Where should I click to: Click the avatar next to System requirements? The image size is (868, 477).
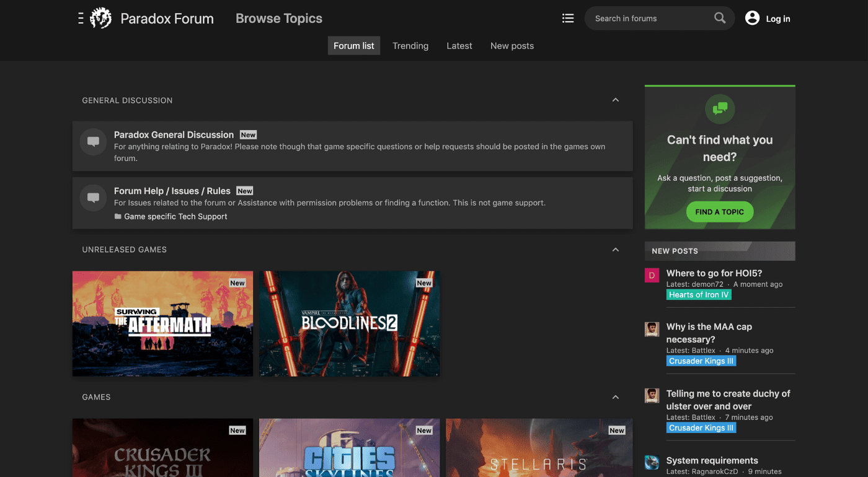tap(652, 462)
